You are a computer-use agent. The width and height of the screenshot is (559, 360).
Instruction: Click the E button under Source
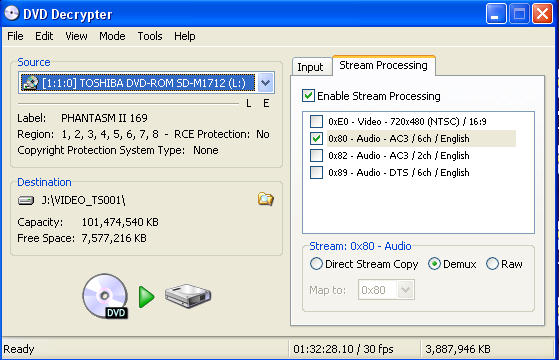(266, 103)
